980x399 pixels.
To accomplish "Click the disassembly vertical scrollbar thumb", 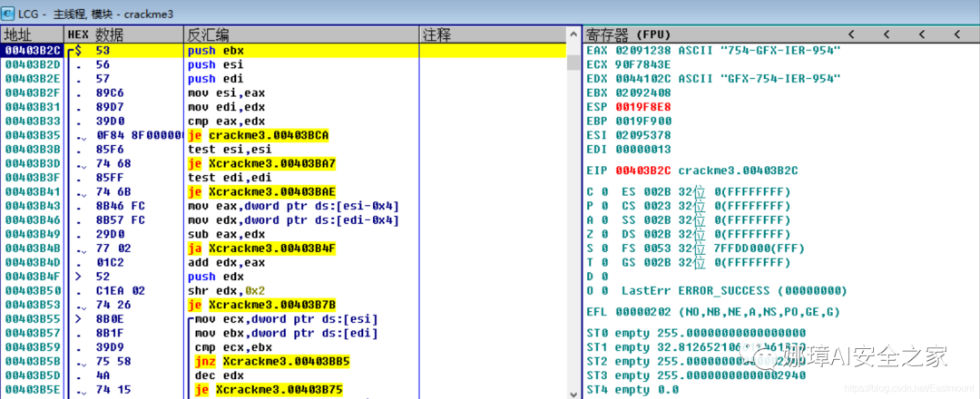I will (573, 63).
